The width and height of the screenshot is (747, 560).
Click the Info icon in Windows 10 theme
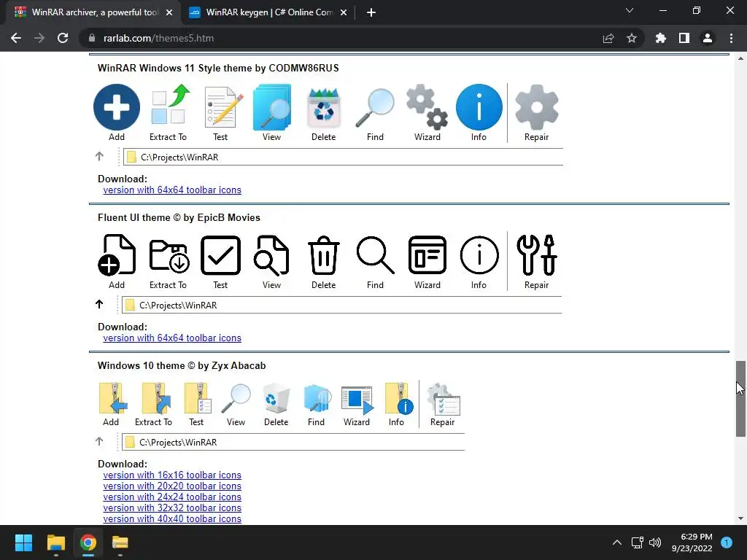click(x=399, y=399)
